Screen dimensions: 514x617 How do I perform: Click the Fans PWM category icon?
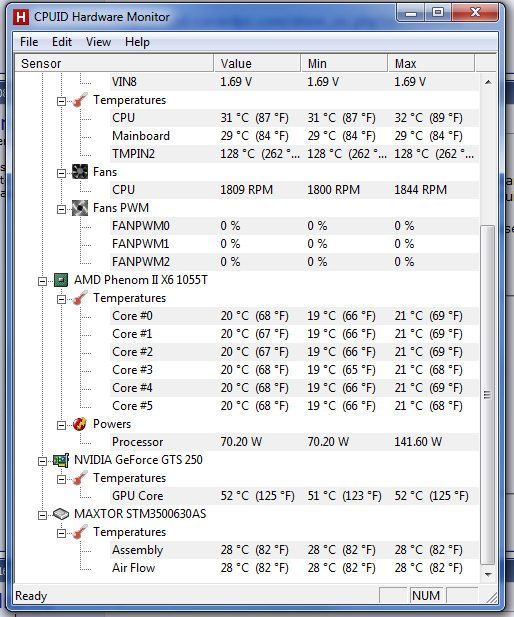click(x=80, y=208)
